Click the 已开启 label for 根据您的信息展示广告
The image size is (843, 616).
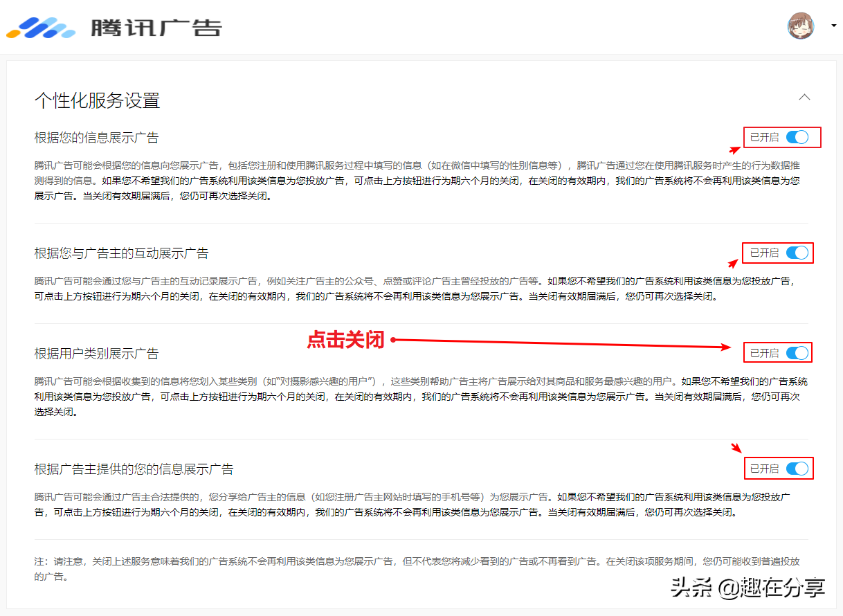tap(765, 138)
